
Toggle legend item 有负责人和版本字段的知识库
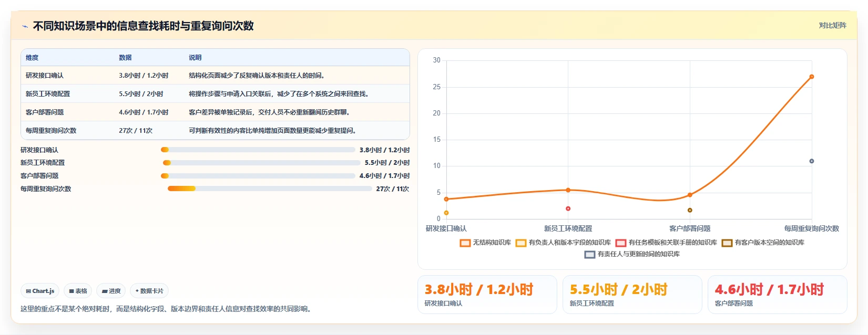(x=563, y=243)
